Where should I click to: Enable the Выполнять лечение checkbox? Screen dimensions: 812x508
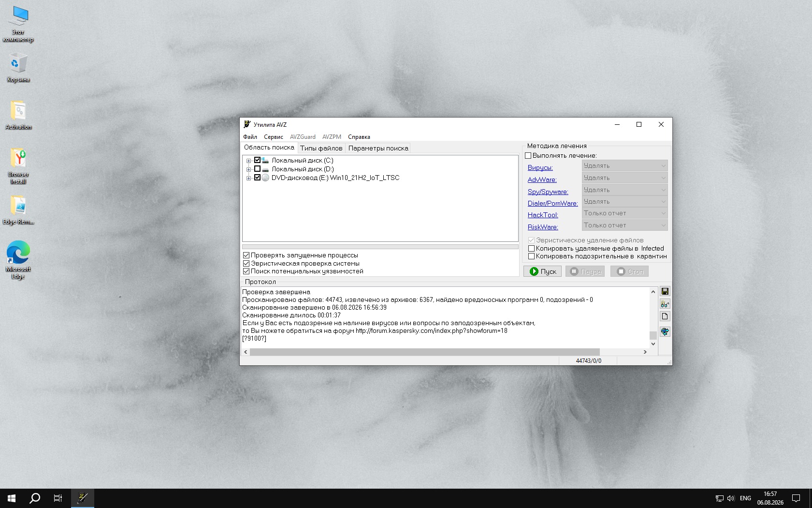pos(528,156)
